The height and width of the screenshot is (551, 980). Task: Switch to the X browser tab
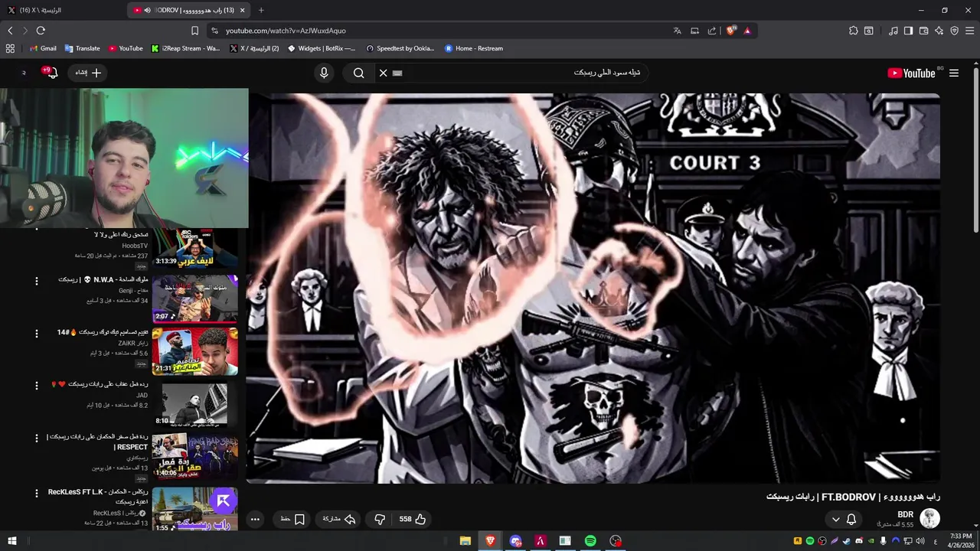coord(63,10)
